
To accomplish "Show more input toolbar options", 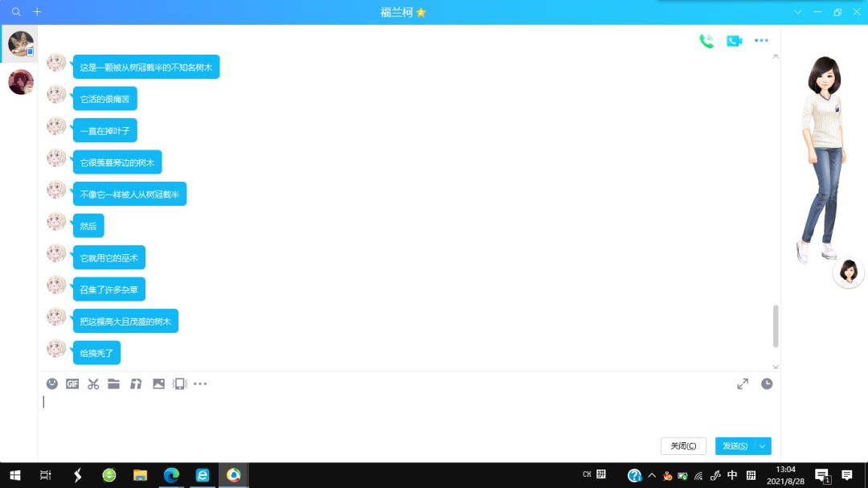I will click(x=200, y=383).
